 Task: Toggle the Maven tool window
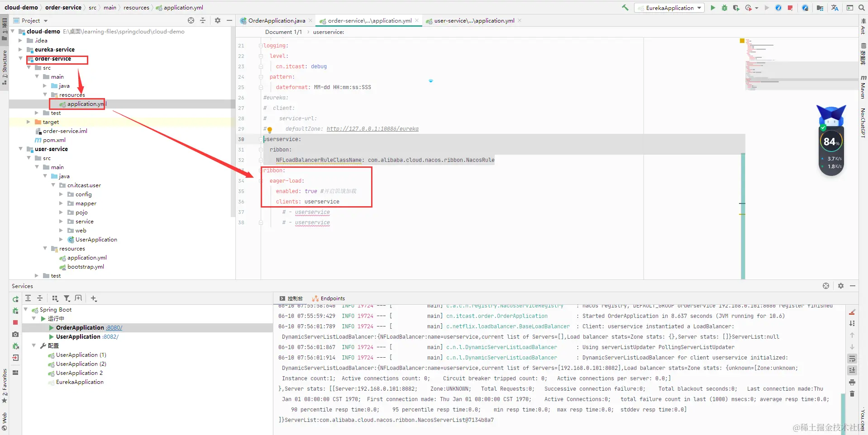pyautogui.click(x=863, y=87)
